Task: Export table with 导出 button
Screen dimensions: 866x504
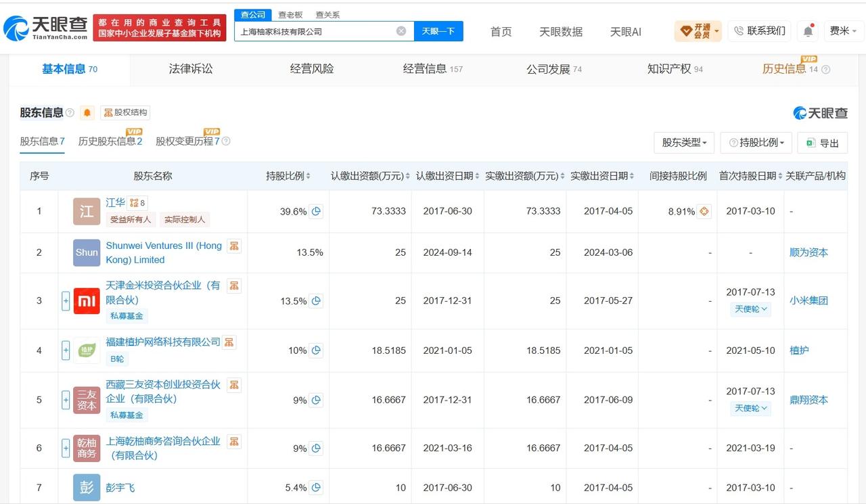Action: tap(822, 143)
